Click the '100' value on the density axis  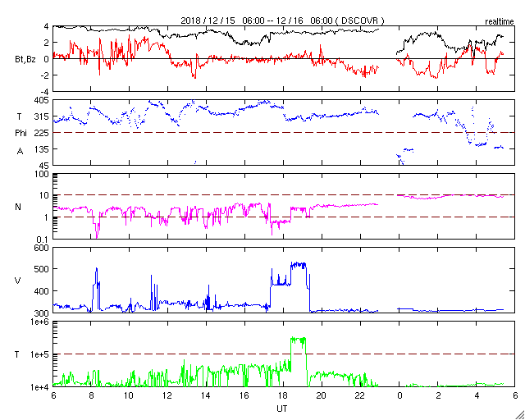(x=43, y=175)
